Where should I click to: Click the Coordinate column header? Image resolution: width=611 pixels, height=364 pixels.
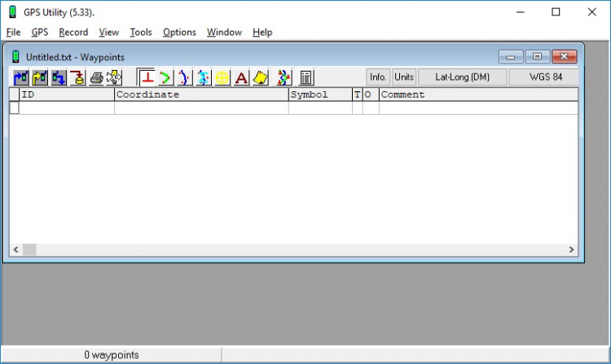click(x=201, y=94)
